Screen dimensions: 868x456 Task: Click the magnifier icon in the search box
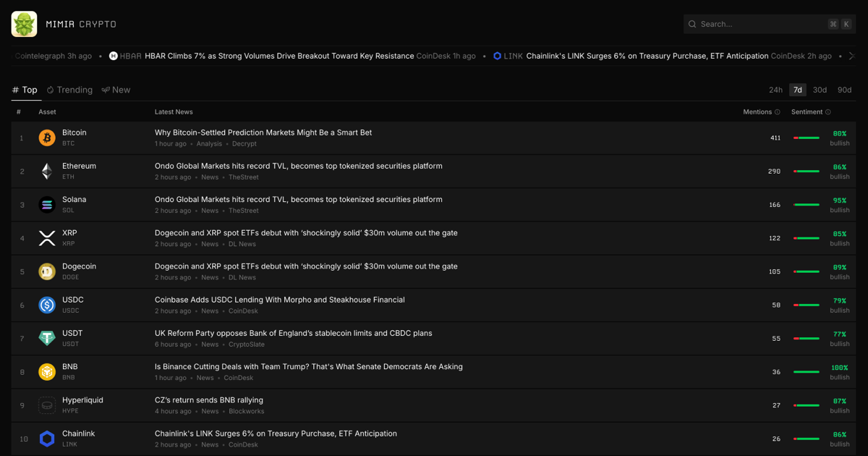click(x=692, y=24)
